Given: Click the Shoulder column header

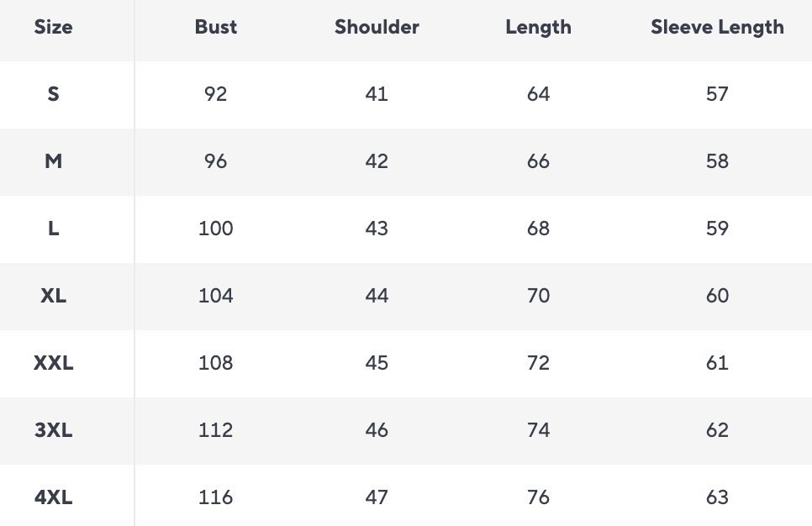Looking at the screenshot, I should [x=377, y=27].
